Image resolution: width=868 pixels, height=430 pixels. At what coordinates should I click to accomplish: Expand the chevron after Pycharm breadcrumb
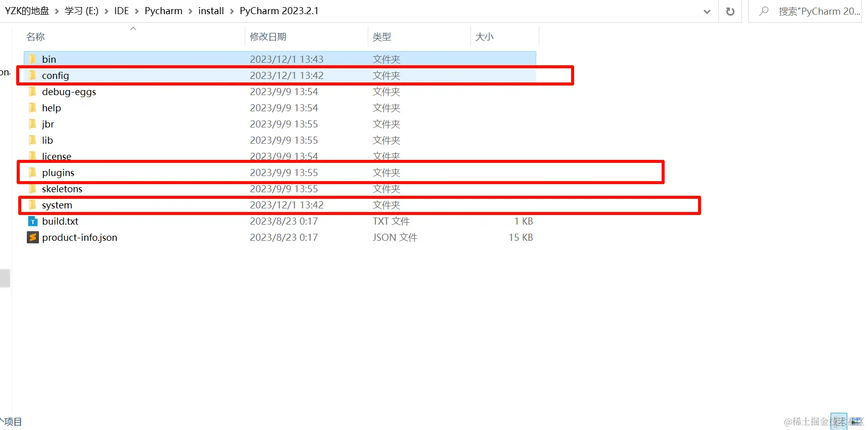click(190, 11)
